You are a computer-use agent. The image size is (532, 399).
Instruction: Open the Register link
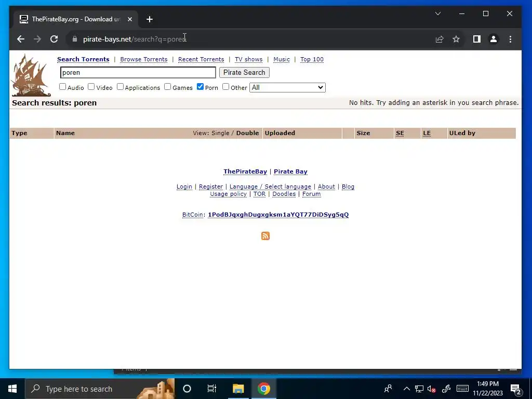(211, 187)
